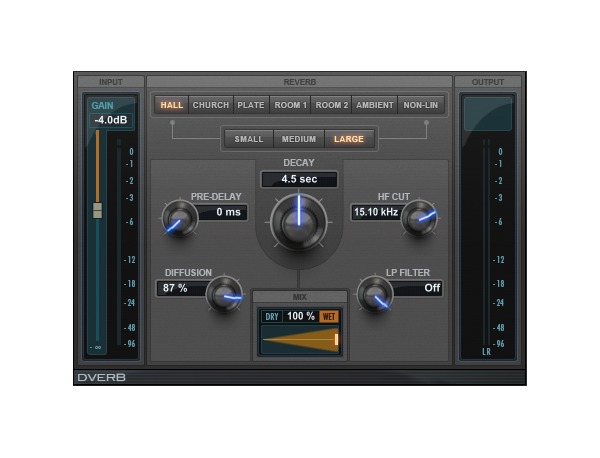Click the 87 % diffusion value field
The width and height of the screenshot is (600, 458).
182,288
